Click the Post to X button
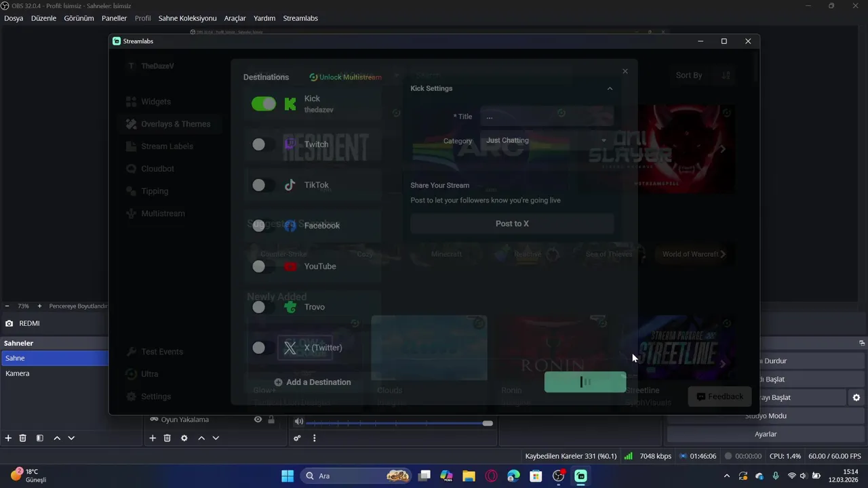The height and width of the screenshot is (488, 868). [512, 224]
